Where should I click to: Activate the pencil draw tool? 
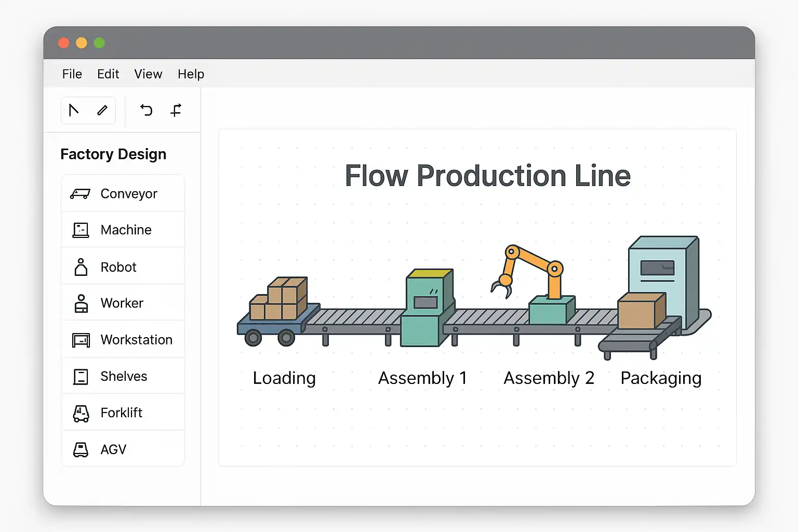tap(102, 110)
